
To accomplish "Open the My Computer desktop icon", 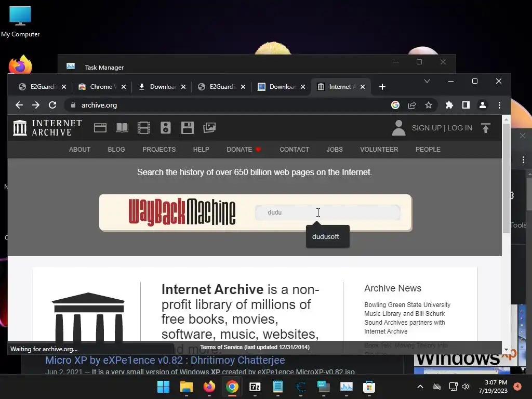I will tap(20, 21).
